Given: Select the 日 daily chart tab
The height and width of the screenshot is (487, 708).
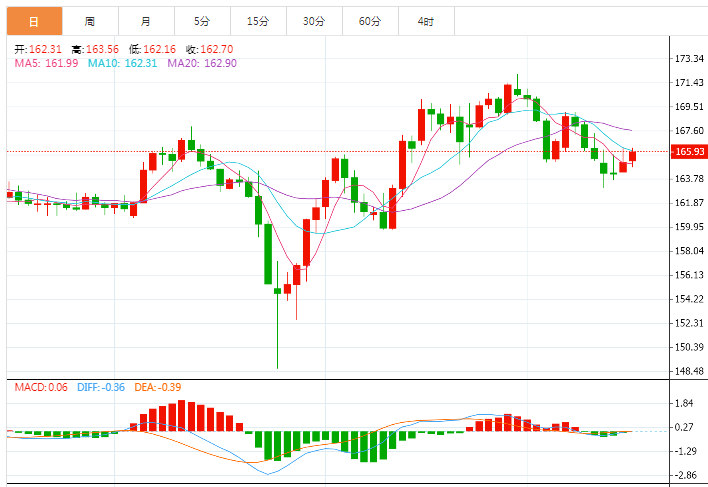Looking at the screenshot, I should (x=33, y=20).
